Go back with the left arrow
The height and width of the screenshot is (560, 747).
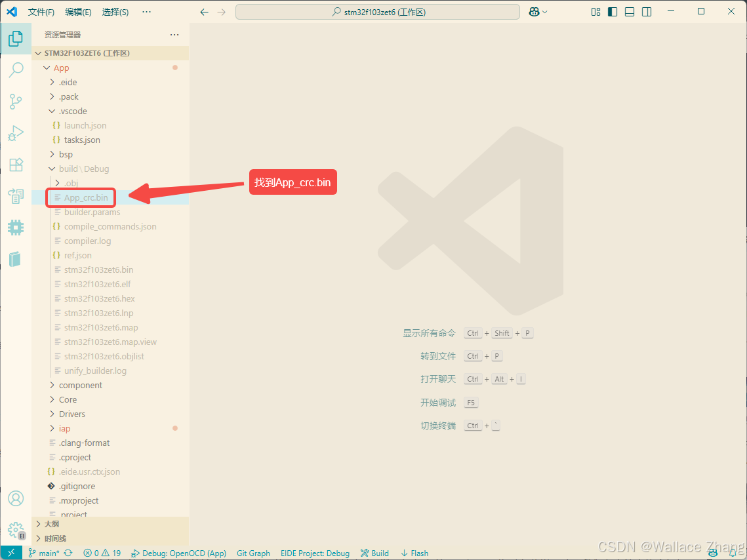(205, 12)
